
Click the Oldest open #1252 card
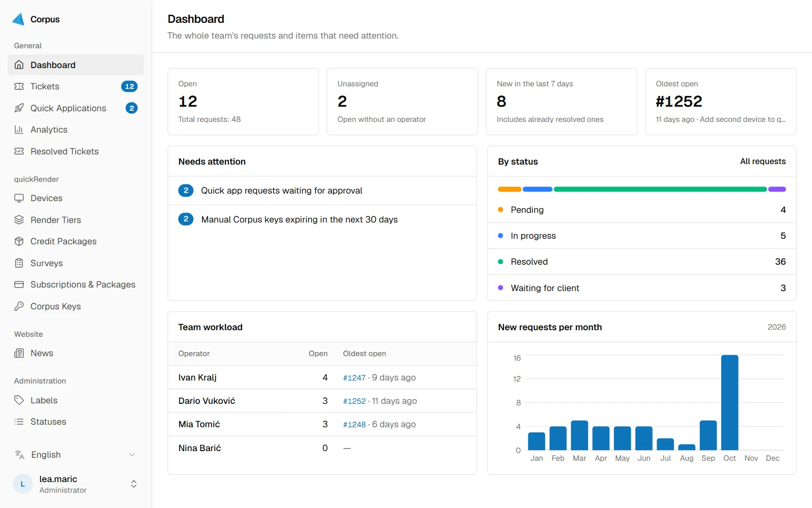click(x=721, y=102)
